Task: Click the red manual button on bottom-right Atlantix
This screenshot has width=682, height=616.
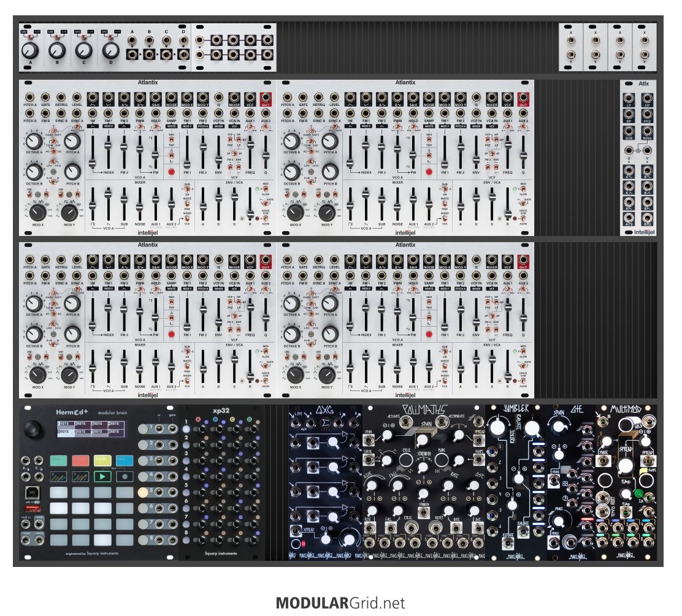Action: tap(429, 334)
